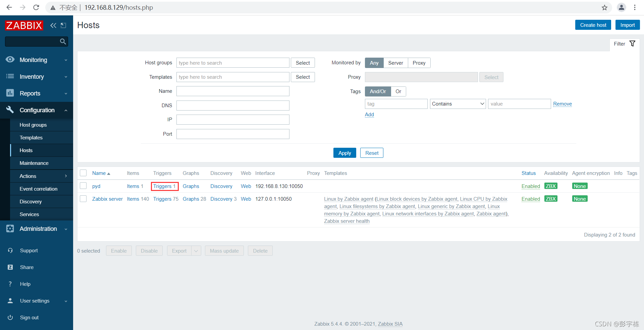Expand the User settings section

coord(66,301)
